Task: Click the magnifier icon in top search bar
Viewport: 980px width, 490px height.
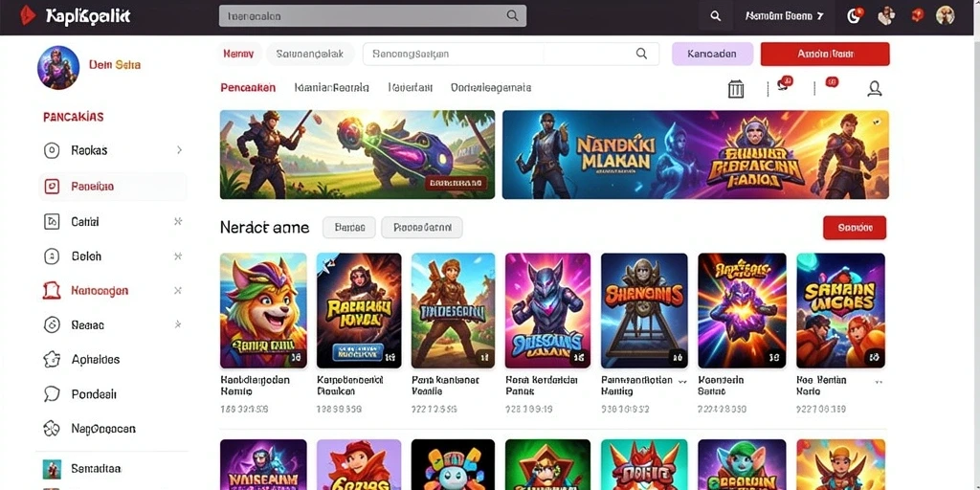Action: (513, 15)
